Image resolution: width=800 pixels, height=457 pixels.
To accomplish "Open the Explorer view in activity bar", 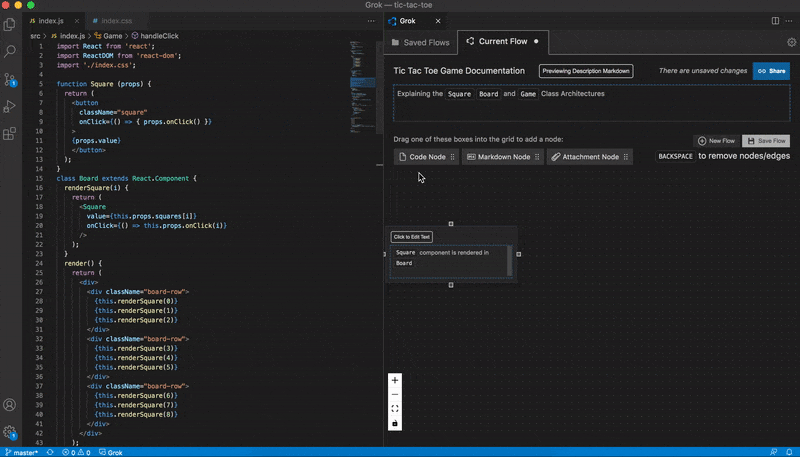I will coord(10,24).
